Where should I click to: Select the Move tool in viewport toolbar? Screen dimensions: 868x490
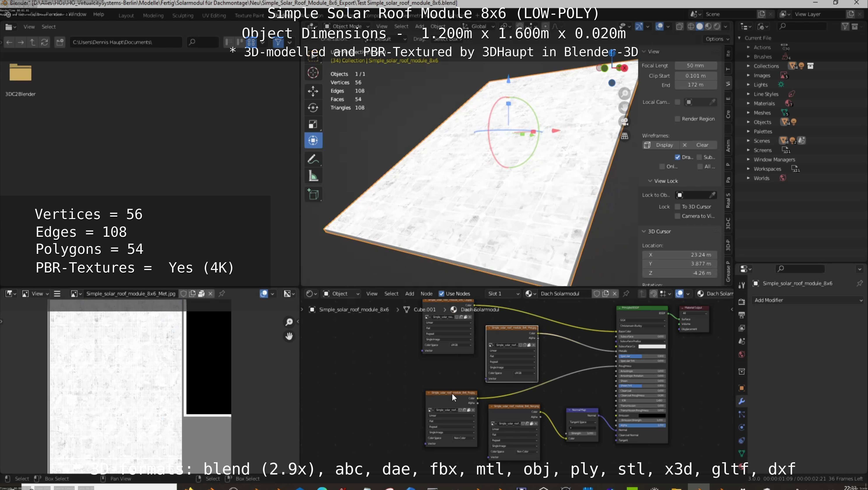click(x=313, y=91)
